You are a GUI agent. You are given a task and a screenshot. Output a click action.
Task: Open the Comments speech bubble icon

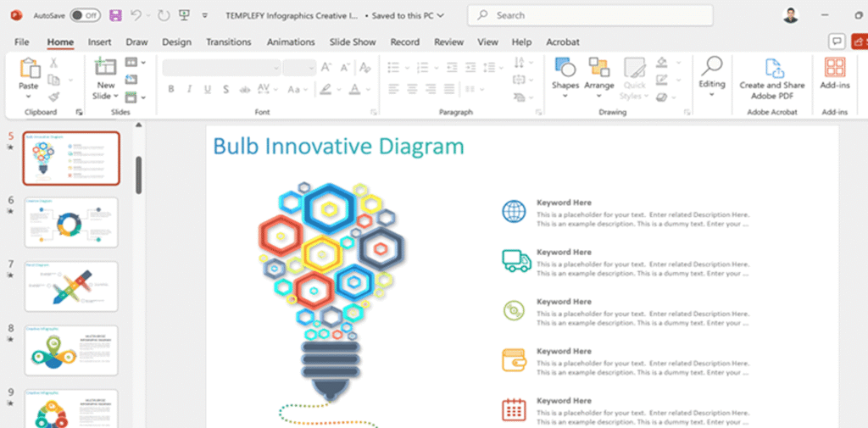[837, 42]
